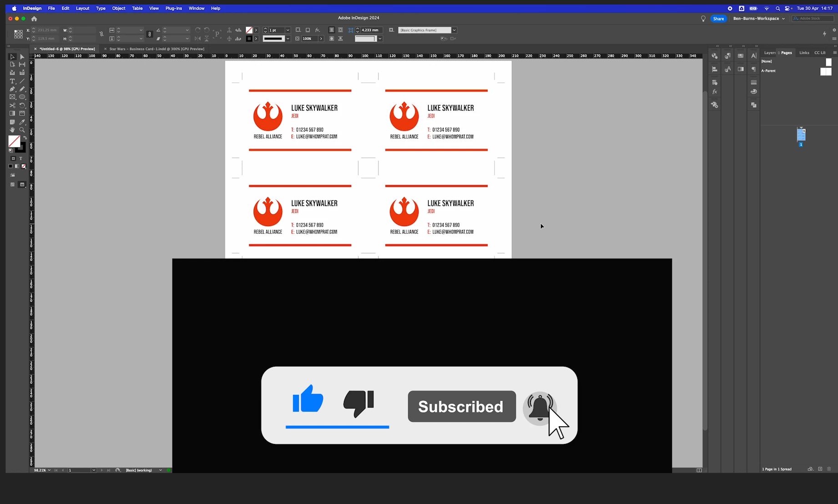This screenshot has height=504, width=838.
Task: Select the Rectangle Frame tool
Action: click(x=12, y=97)
